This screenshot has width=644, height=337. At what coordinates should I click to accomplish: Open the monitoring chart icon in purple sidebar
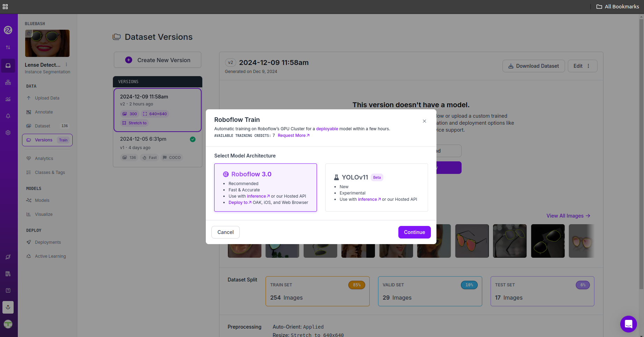tap(8, 99)
